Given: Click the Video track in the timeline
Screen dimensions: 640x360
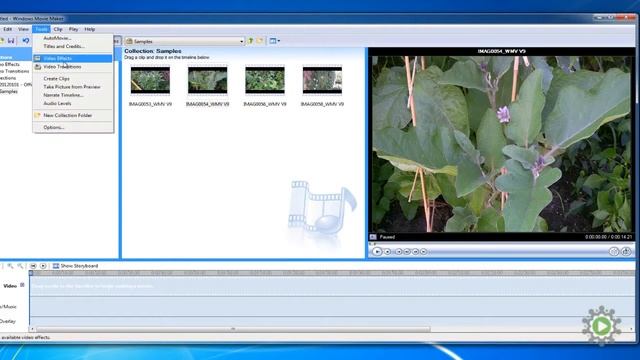Looking at the screenshot, I should [332, 287].
